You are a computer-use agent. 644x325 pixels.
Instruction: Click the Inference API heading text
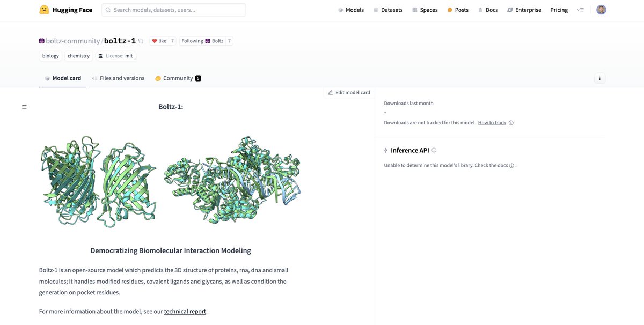(410, 151)
